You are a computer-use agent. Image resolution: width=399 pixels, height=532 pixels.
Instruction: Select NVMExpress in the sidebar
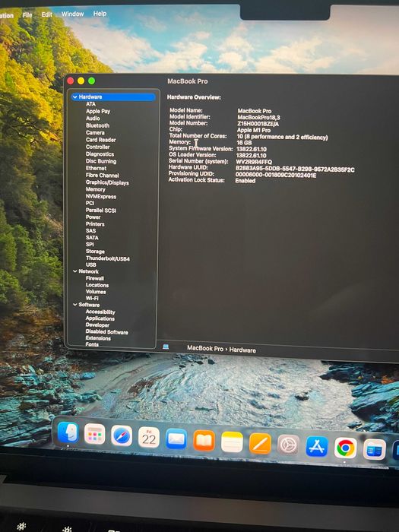tap(101, 196)
